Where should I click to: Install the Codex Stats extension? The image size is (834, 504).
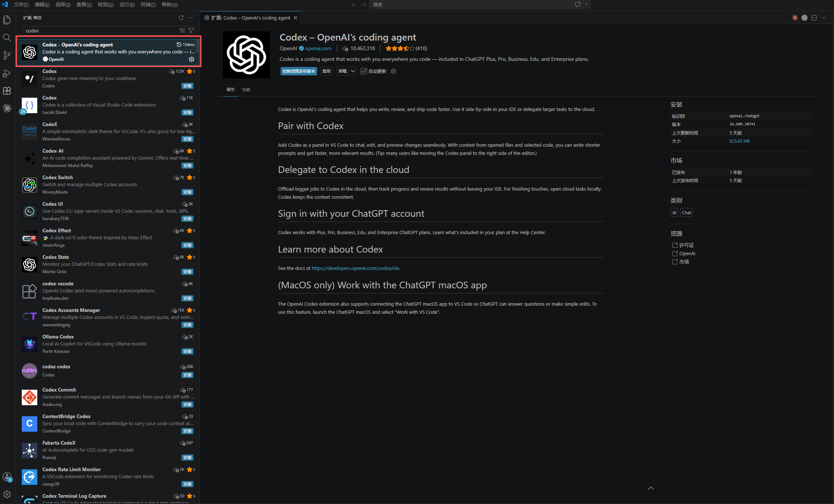tap(187, 272)
